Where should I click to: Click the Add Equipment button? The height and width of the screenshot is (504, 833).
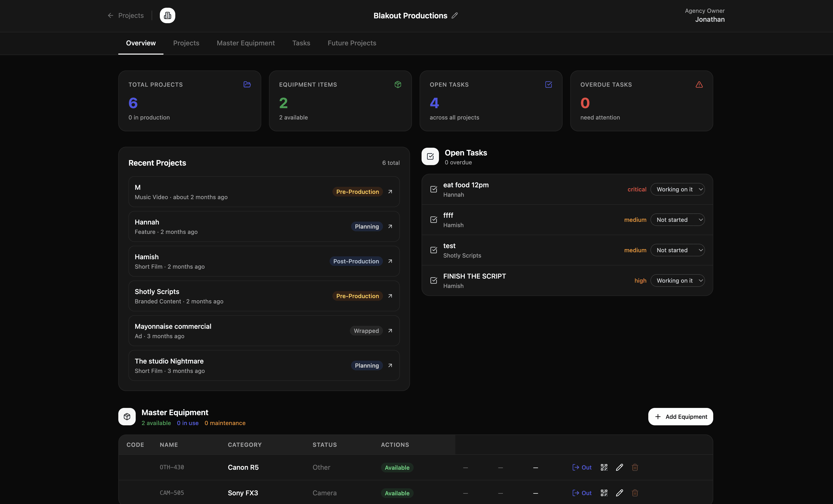681,416
